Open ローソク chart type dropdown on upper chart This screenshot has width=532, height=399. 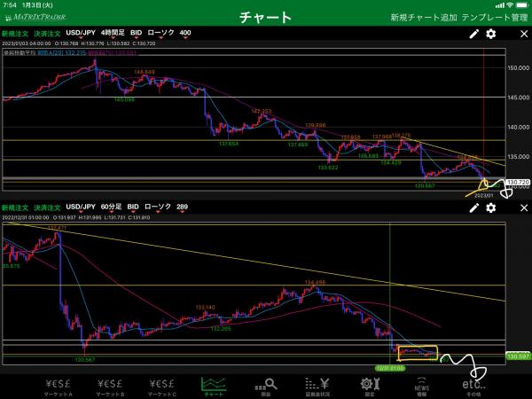(x=160, y=34)
